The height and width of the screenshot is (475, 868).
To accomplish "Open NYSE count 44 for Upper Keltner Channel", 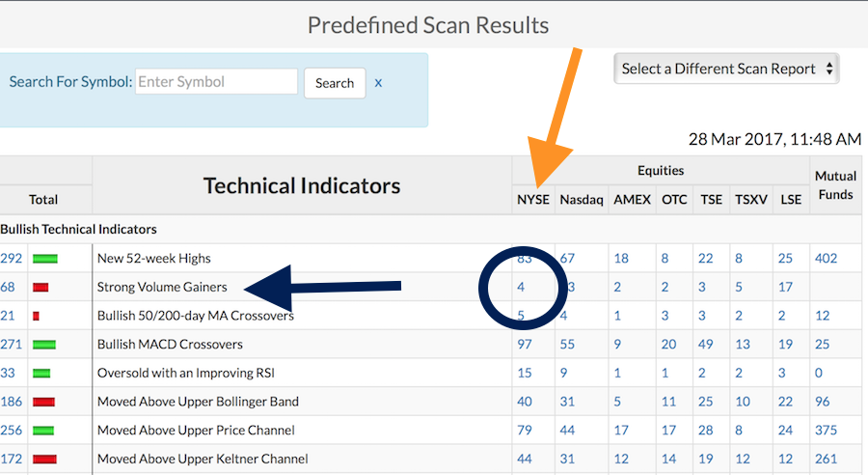I will (x=525, y=459).
